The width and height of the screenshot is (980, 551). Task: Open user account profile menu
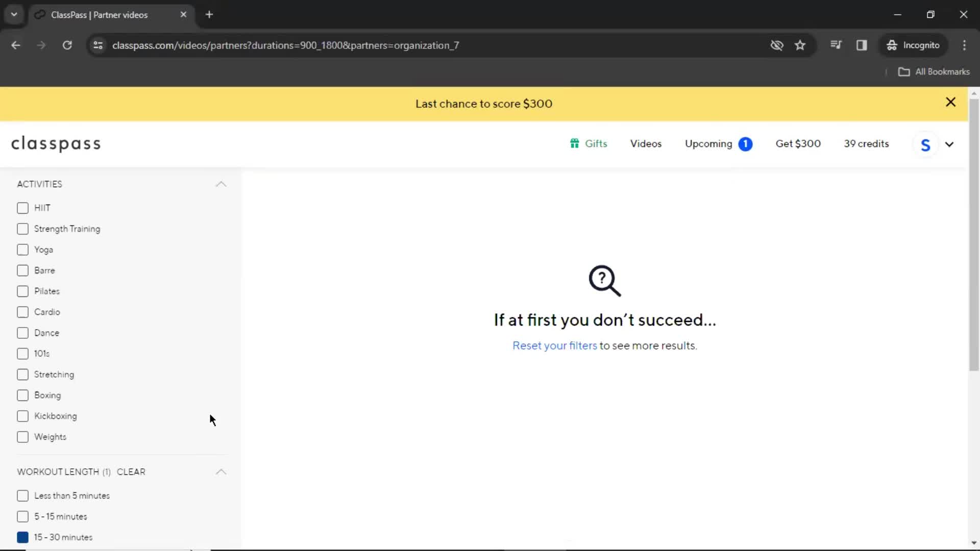(938, 144)
